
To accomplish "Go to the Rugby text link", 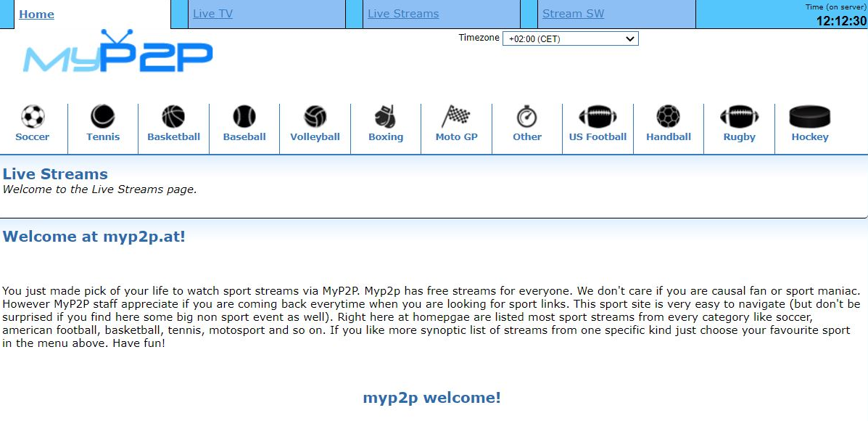I will [739, 136].
